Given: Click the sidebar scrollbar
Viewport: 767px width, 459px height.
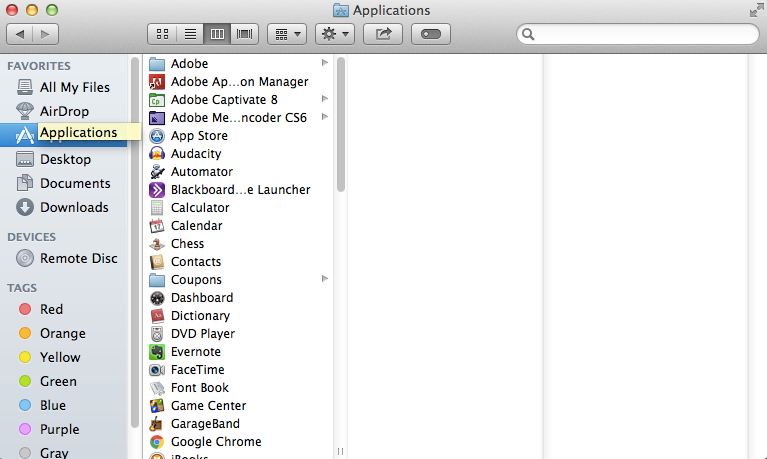Looking at the screenshot, I should click(135, 242).
